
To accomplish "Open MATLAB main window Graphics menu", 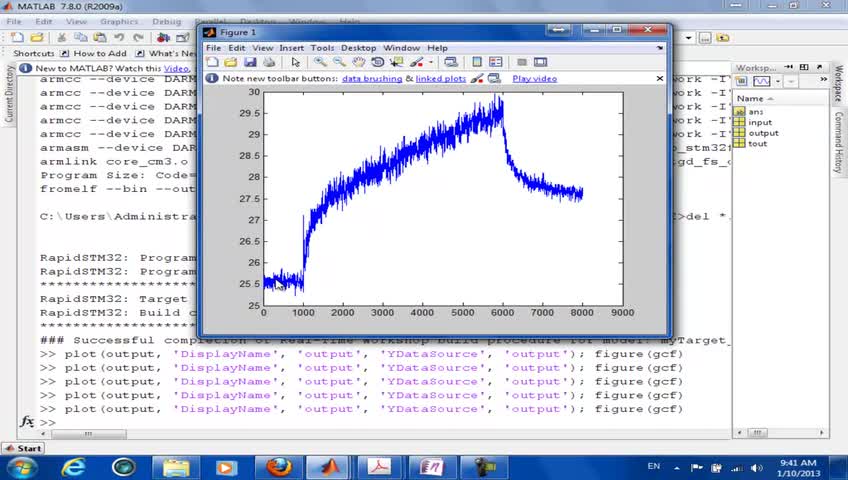I will [x=119, y=22].
